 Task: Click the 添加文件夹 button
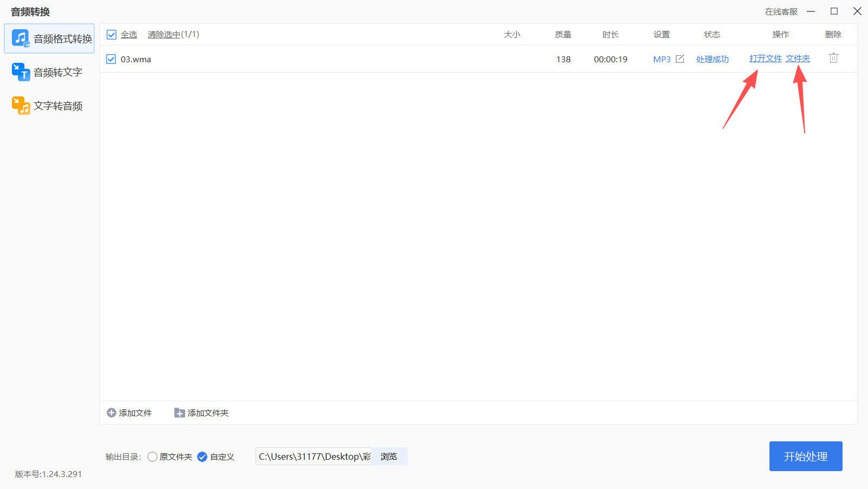point(201,413)
